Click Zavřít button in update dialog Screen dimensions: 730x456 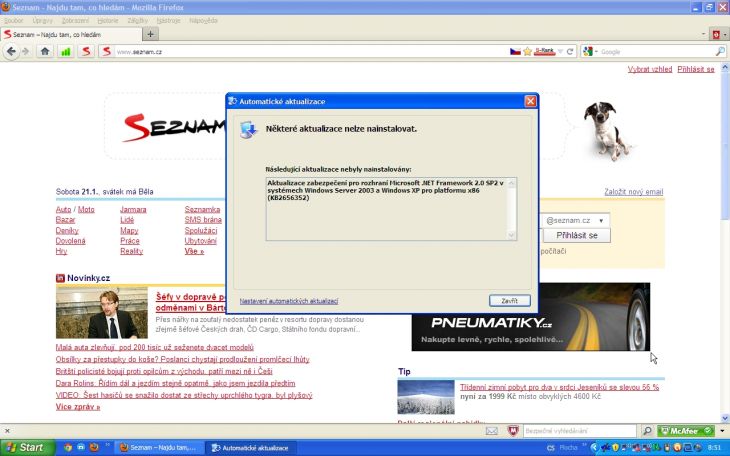point(510,301)
